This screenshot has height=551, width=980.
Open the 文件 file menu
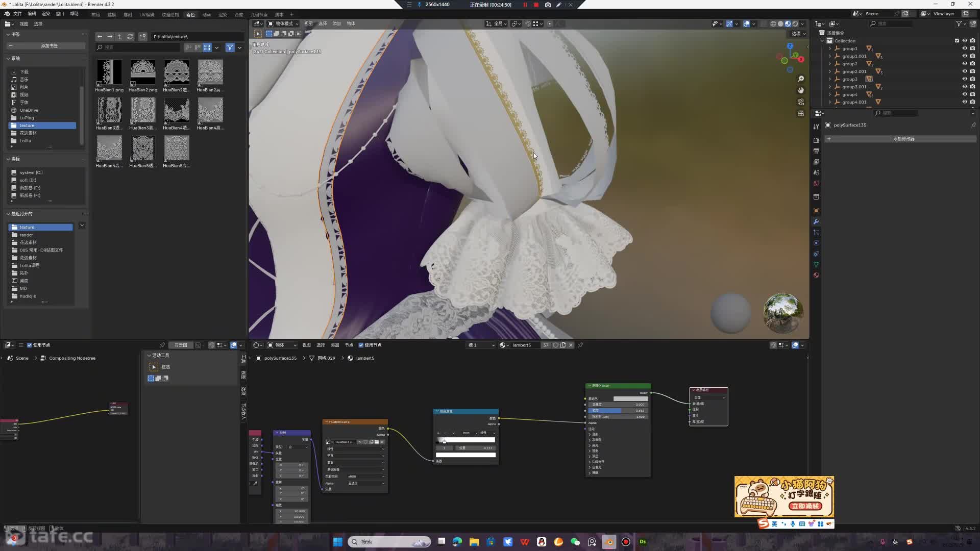tap(17, 14)
